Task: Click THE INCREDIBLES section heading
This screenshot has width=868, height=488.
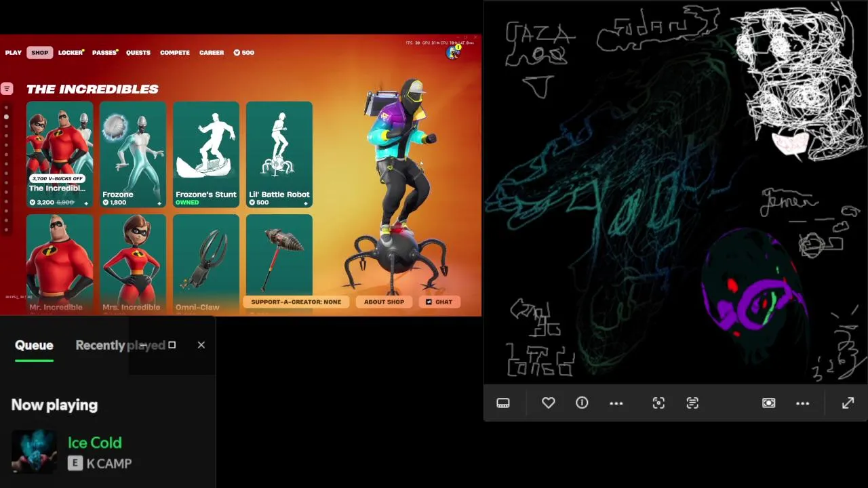Action: click(92, 89)
